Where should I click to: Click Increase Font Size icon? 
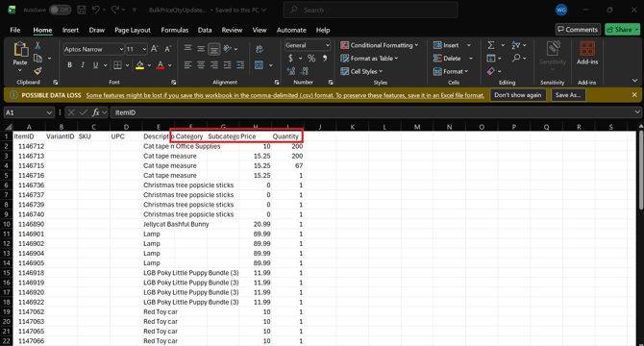(x=155, y=49)
